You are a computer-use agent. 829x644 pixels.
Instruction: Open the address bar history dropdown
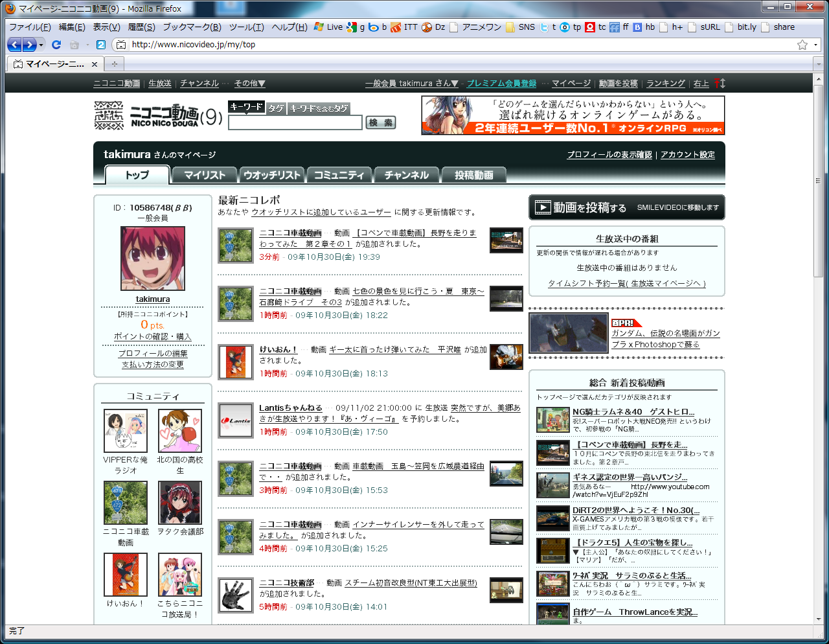(816, 45)
